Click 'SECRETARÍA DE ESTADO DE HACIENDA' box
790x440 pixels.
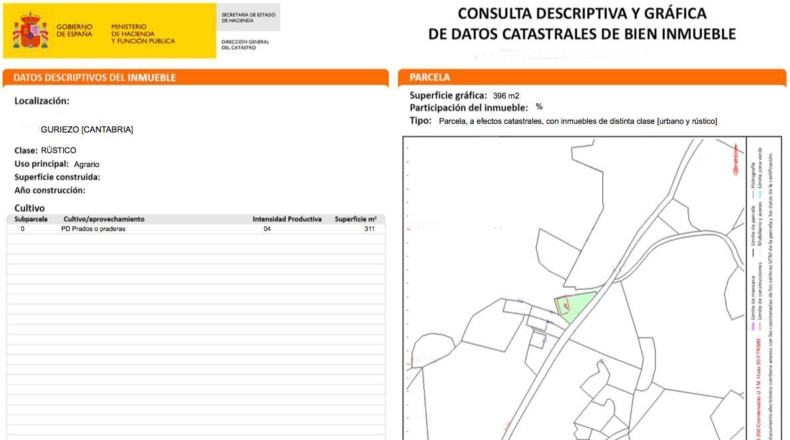click(248, 18)
